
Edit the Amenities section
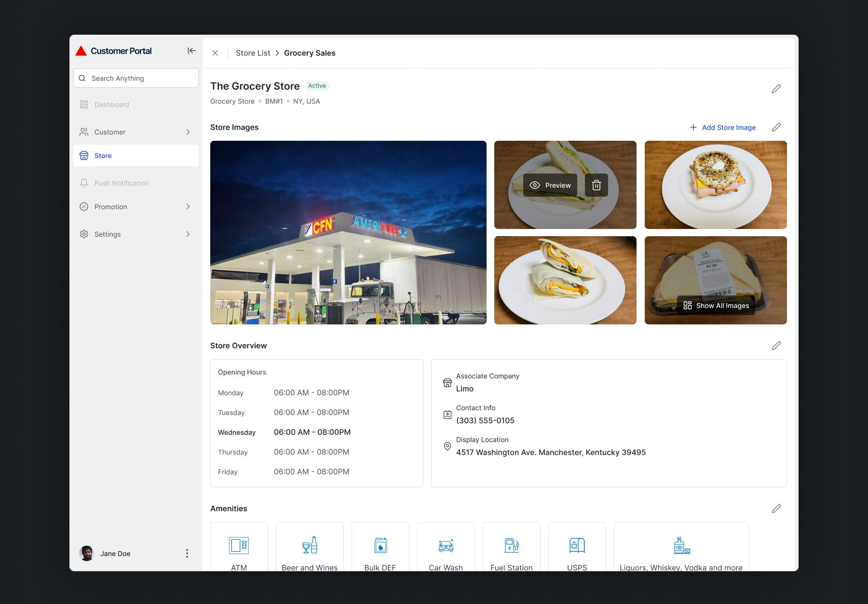point(776,509)
